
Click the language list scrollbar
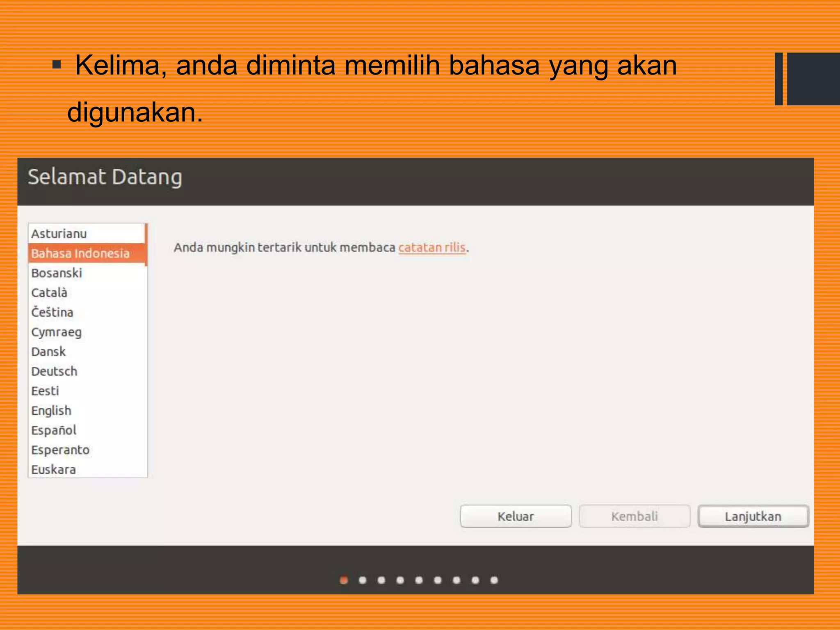(146, 245)
